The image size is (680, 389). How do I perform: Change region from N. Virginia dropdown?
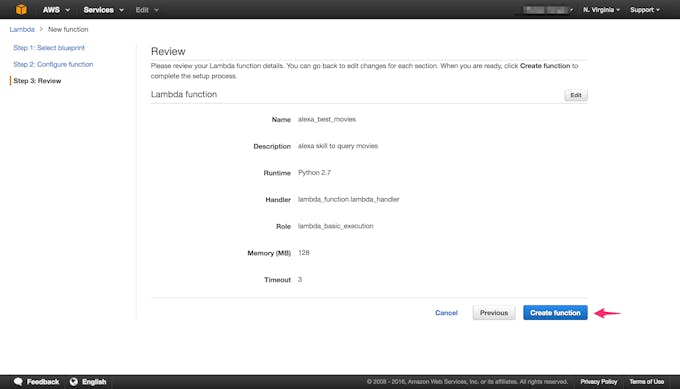click(x=601, y=10)
